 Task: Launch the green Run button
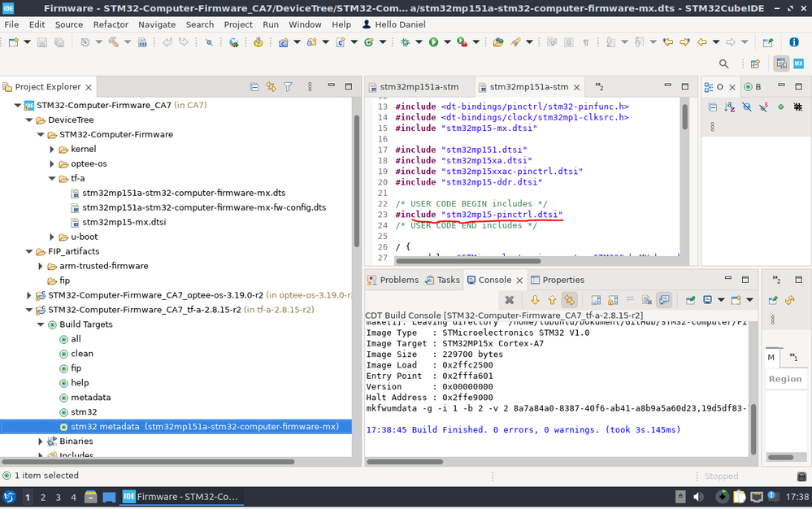[x=433, y=42]
